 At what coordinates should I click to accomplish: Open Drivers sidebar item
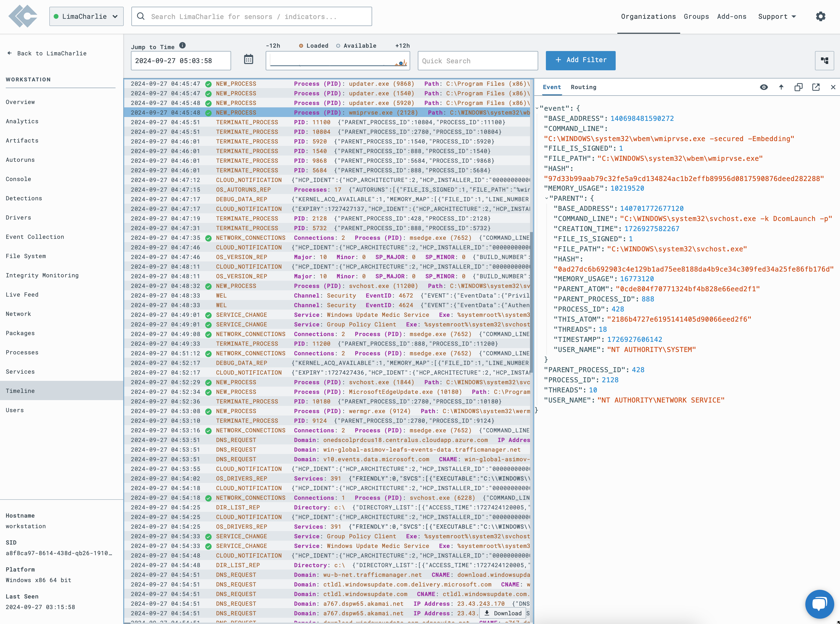[x=62, y=218]
